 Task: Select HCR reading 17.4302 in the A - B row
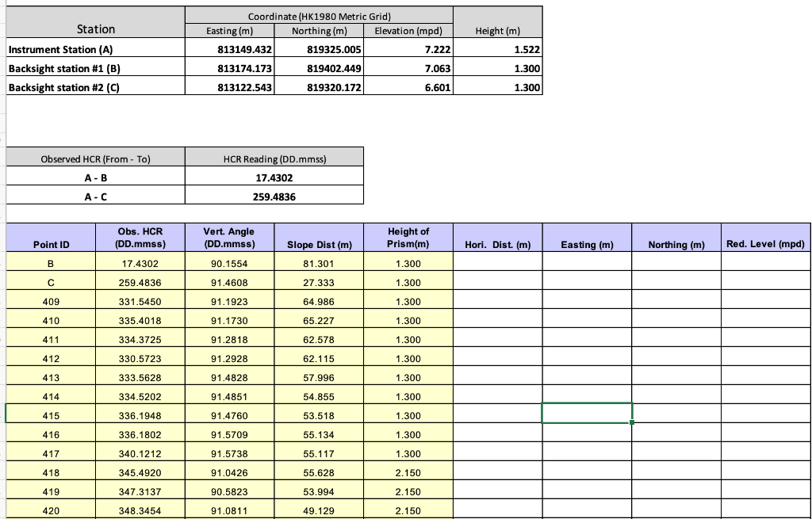tap(274, 177)
